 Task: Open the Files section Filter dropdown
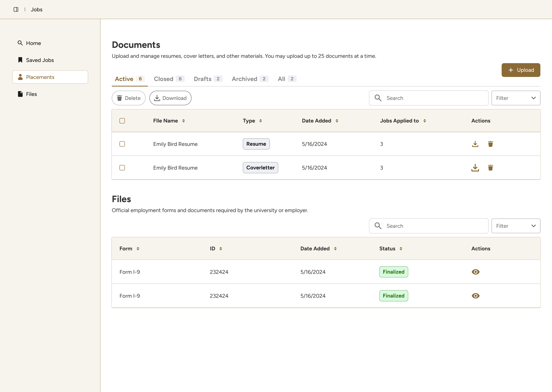click(x=516, y=226)
